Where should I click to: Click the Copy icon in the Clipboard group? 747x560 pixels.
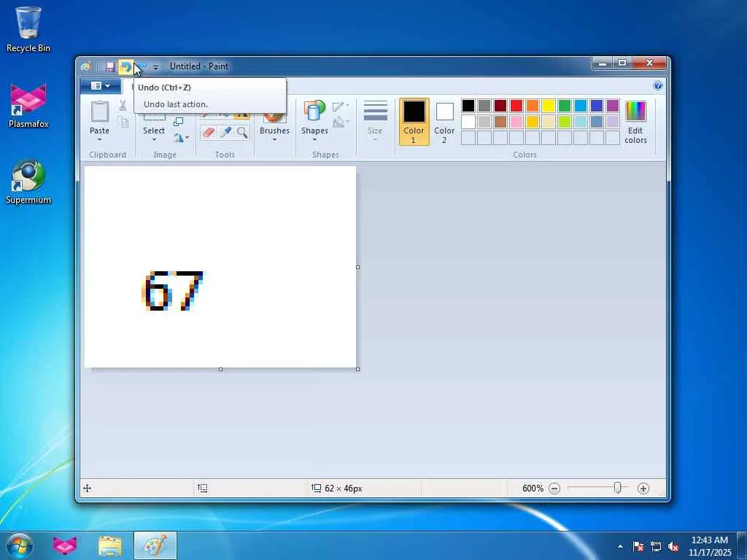[x=123, y=122]
